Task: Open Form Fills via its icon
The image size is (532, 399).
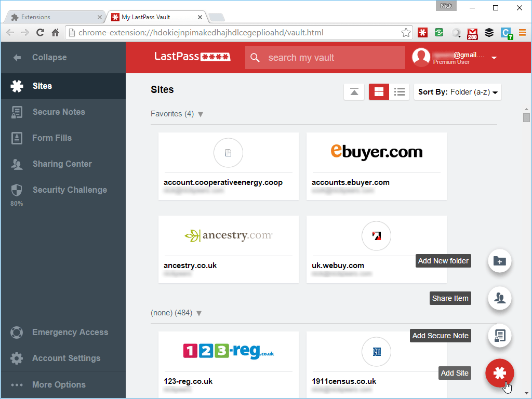Action: (x=18, y=138)
